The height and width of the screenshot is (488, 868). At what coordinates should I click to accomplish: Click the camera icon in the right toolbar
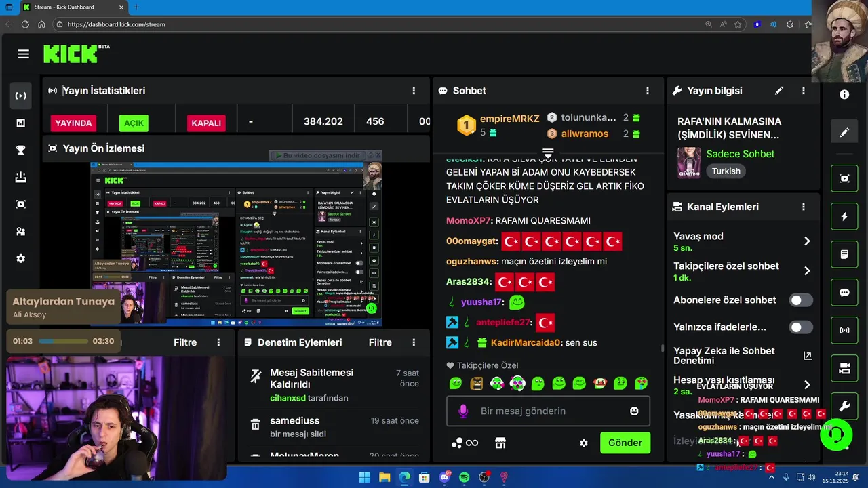pos(844,369)
